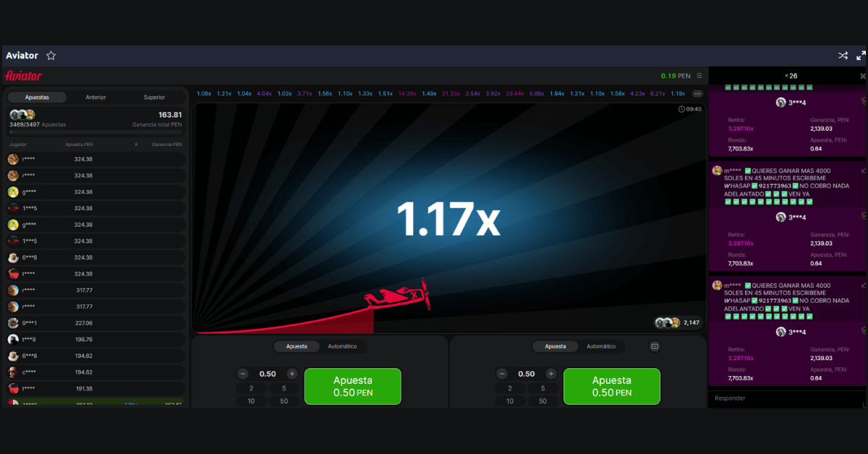868x454 pixels.
Task: Select quick bet amount 50 in left panel
Action: click(x=284, y=401)
